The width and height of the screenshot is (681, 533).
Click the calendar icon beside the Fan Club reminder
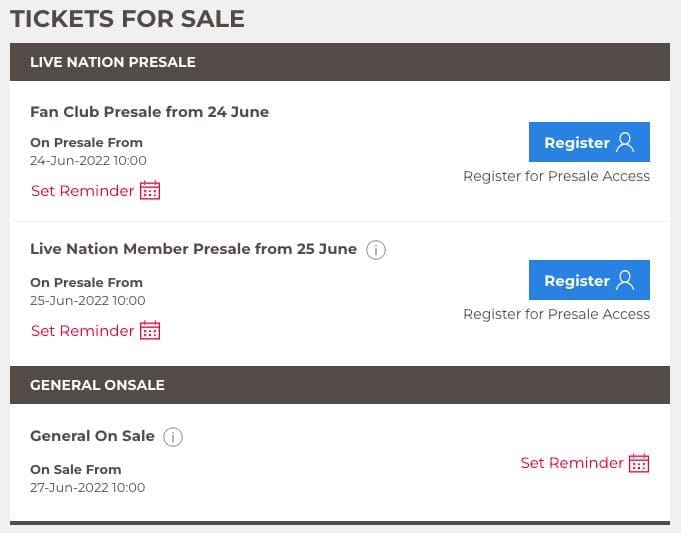150,190
